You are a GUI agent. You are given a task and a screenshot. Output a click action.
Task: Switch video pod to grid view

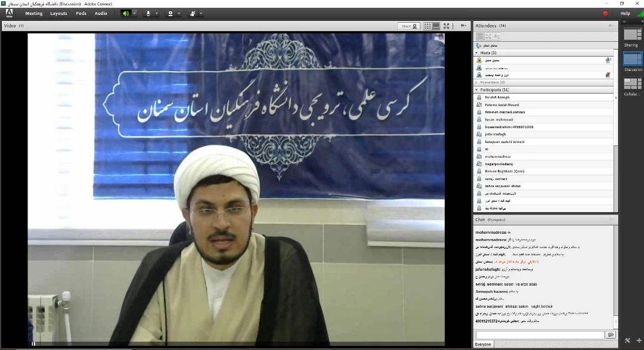pyautogui.click(x=428, y=26)
